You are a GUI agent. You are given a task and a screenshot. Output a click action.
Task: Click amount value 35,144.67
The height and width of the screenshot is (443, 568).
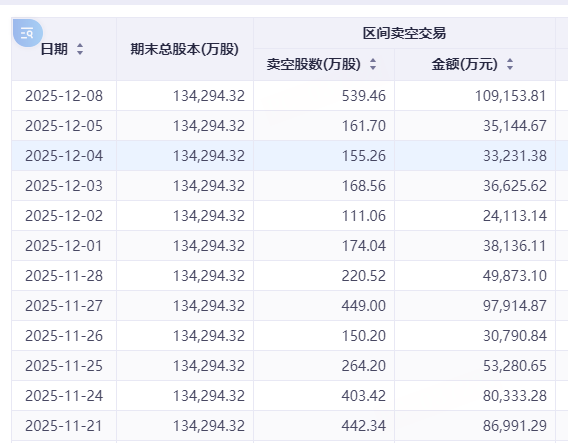pyautogui.click(x=515, y=126)
